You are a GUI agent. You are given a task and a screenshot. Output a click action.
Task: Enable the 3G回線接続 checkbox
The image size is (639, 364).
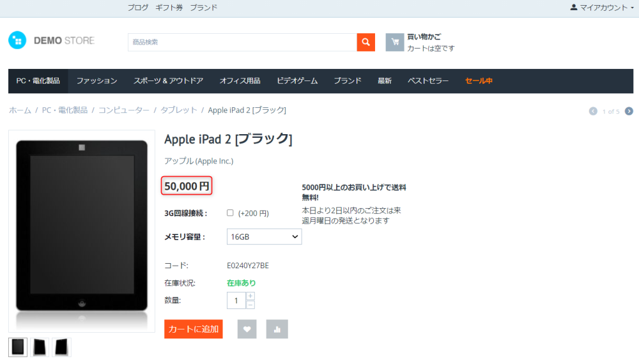[x=230, y=213]
